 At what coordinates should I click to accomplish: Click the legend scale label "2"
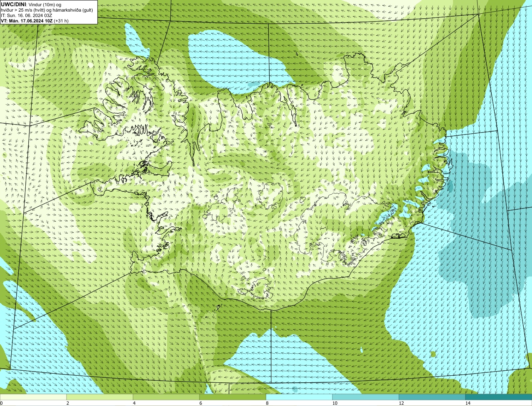[x=67, y=403]
